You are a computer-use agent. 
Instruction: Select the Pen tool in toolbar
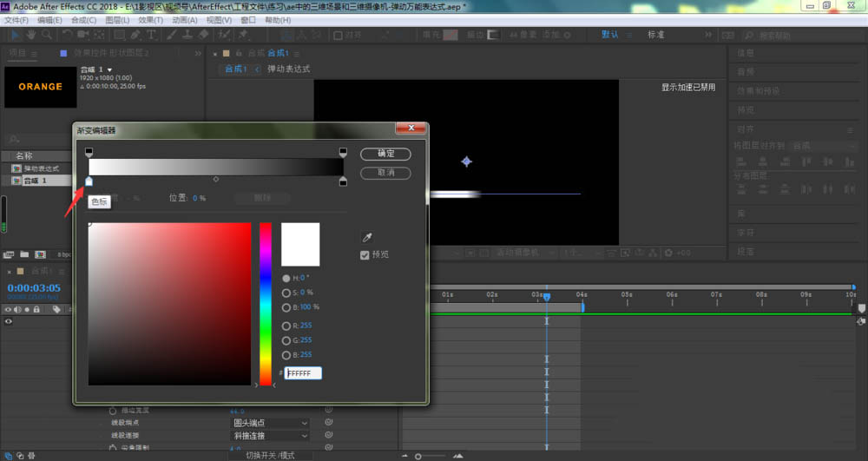pyautogui.click(x=136, y=35)
